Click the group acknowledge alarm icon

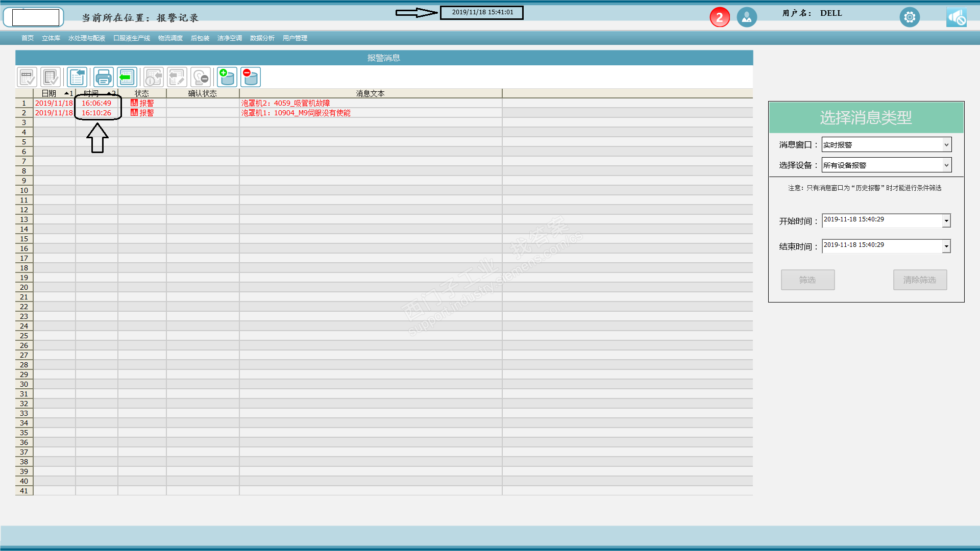[x=51, y=78]
